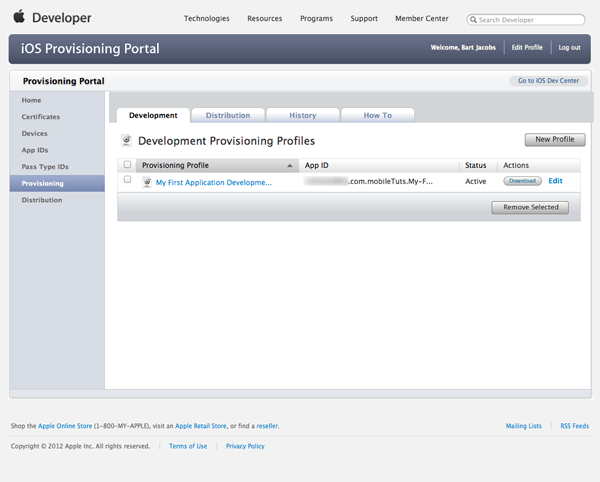
Task: Check the My First Application profile checkbox
Action: pyautogui.click(x=127, y=179)
